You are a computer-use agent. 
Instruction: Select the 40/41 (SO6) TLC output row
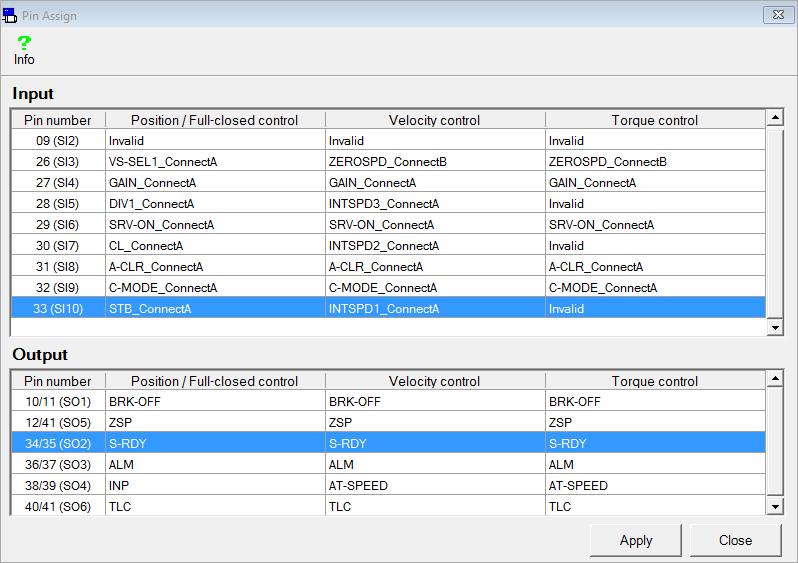point(388,506)
